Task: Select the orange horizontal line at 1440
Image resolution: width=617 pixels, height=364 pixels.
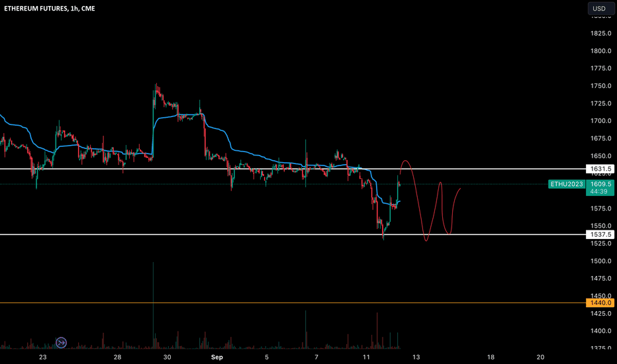Action: 293,302
